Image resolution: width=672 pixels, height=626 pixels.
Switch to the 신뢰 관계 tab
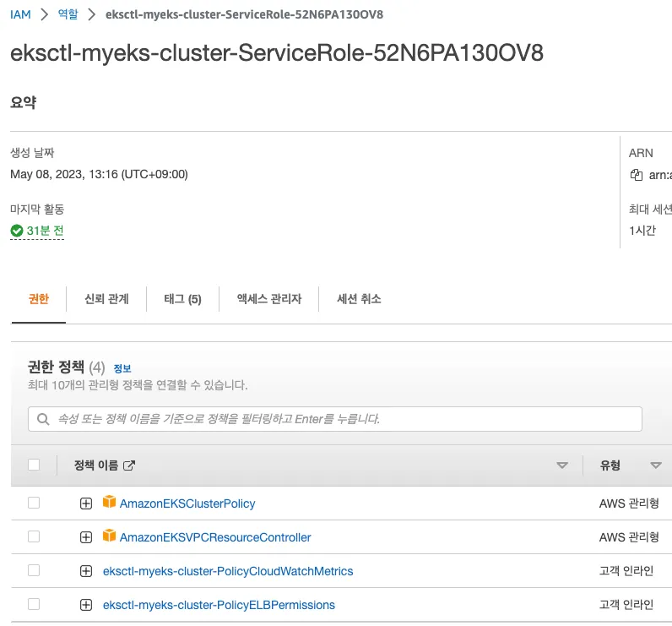(106, 299)
